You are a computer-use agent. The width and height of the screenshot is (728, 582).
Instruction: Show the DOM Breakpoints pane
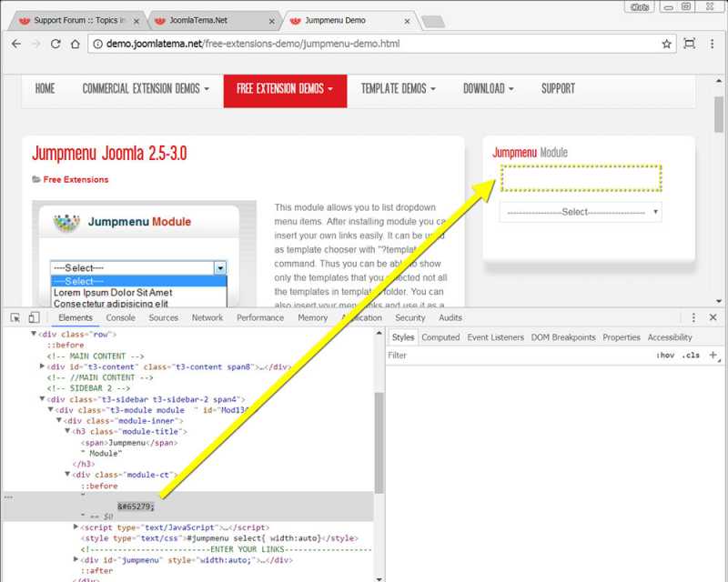click(x=563, y=337)
